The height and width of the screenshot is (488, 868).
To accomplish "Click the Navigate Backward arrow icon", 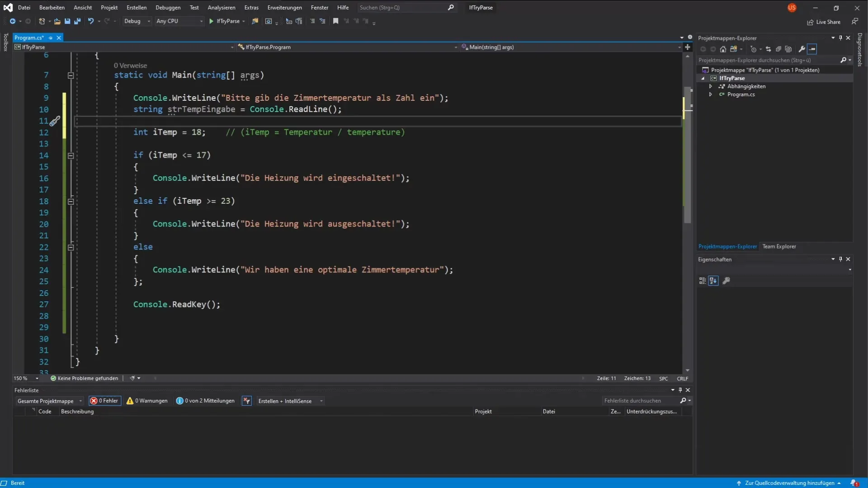I will click(x=13, y=21).
